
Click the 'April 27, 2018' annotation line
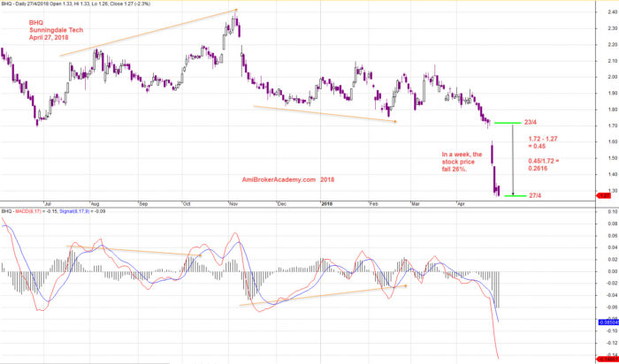click(x=49, y=38)
